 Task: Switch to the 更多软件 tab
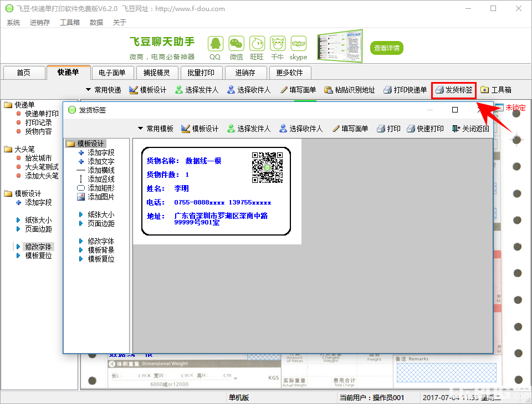(x=289, y=73)
